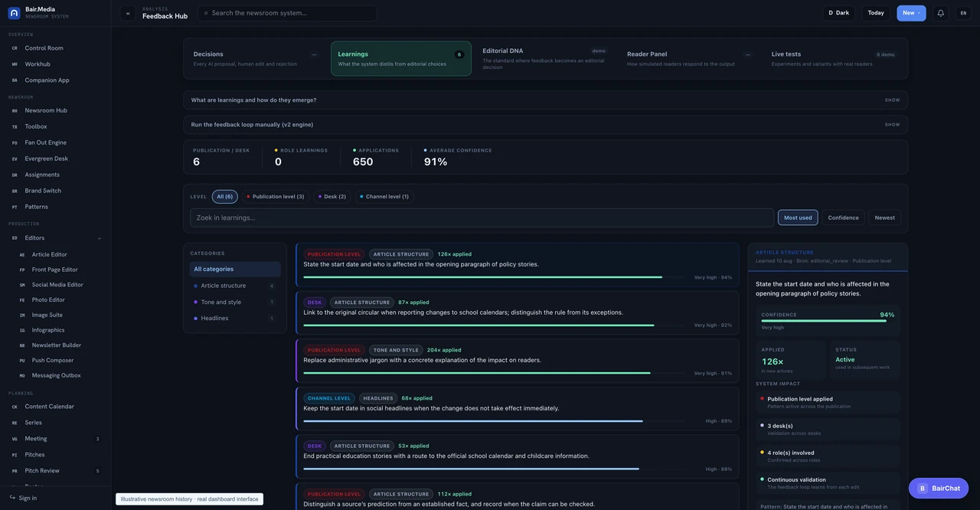Screen dimensions: 980x510
Task: Click the Bair.Media logo icon
Action: tap(14, 13)
